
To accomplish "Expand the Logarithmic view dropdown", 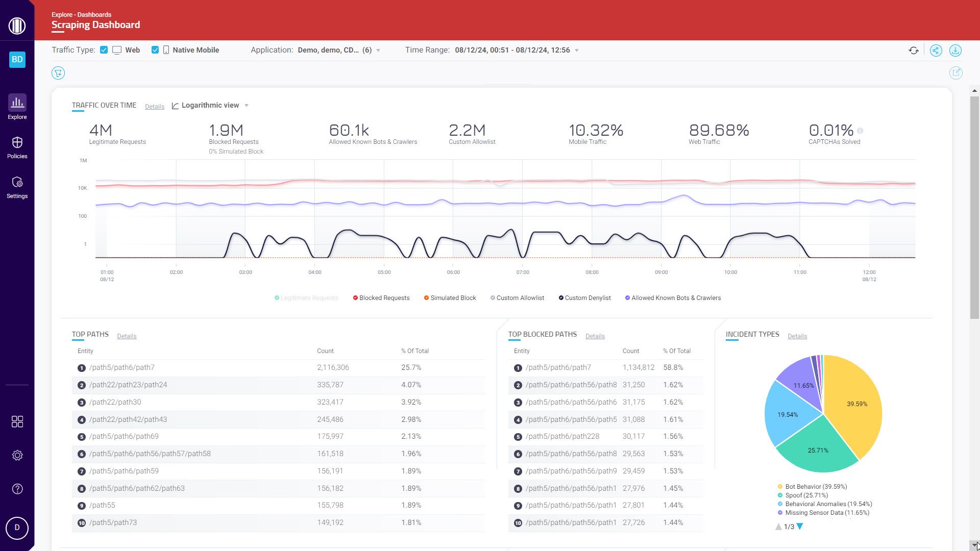I will point(247,106).
